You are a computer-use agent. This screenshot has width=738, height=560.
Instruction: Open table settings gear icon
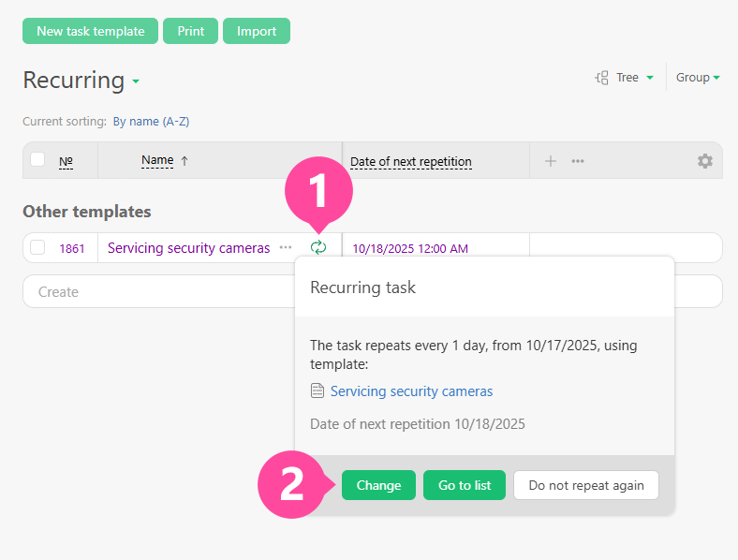point(704,161)
